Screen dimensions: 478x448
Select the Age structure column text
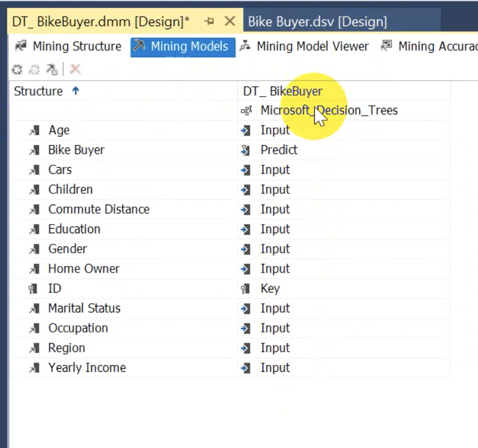pos(59,130)
